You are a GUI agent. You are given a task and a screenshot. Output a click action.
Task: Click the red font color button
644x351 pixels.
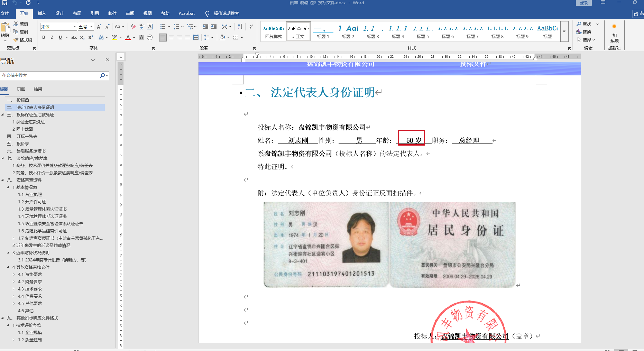[128, 37]
